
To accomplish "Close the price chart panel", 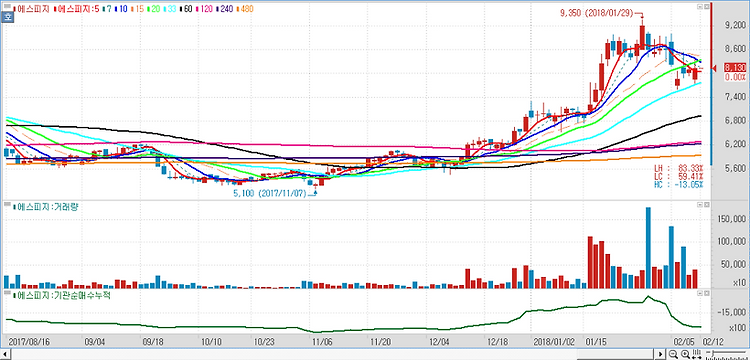I will click(x=706, y=7).
